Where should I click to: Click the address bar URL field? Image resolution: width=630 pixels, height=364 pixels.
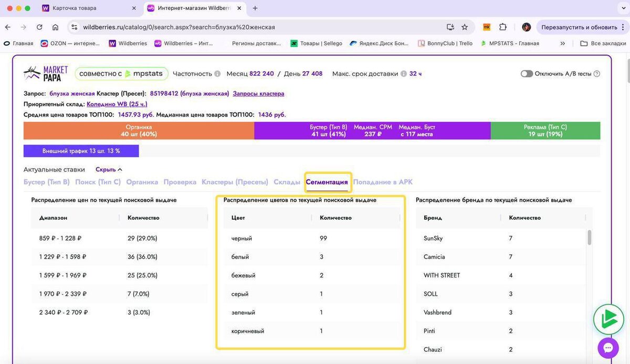tap(262, 27)
